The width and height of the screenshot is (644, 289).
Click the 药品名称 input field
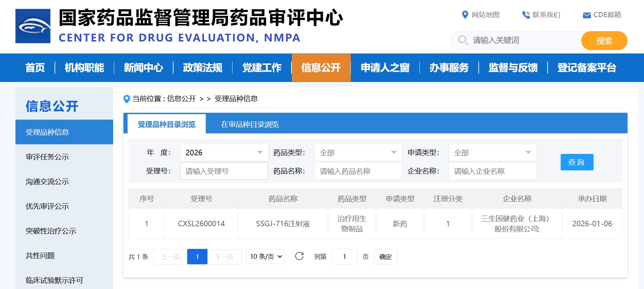tap(358, 171)
